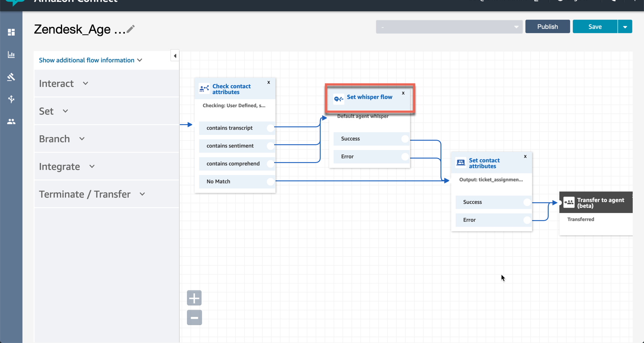Open the dropdown arrow next to Save
Image resolution: width=644 pixels, height=343 pixels.
pos(625,27)
